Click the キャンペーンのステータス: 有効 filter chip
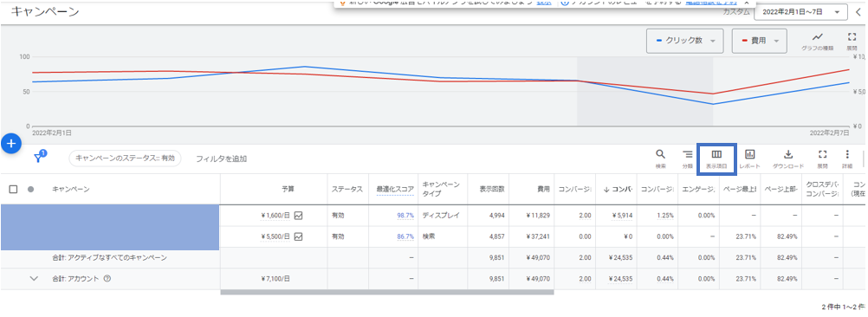The width and height of the screenshot is (868, 317). click(125, 158)
